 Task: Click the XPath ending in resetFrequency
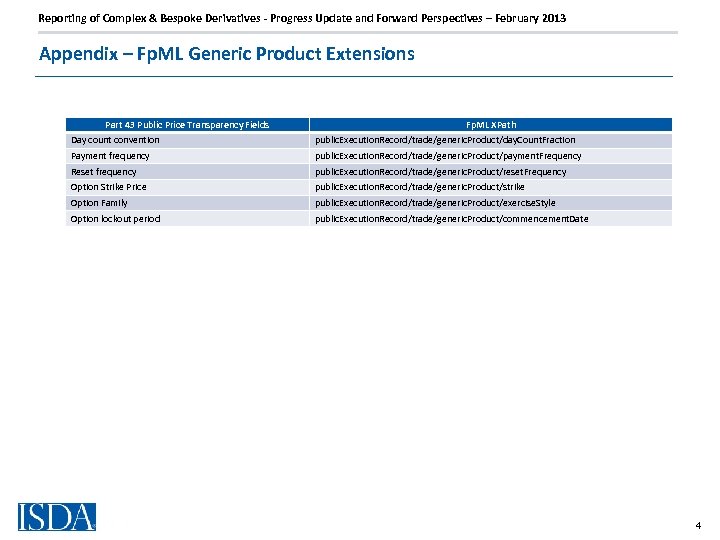tap(440, 171)
